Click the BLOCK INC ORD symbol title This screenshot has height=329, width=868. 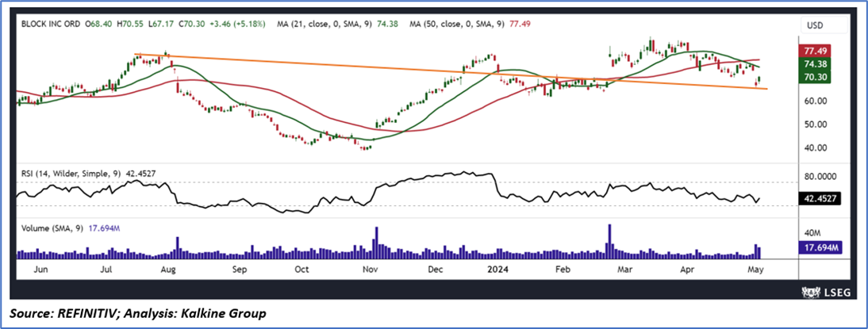(x=50, y=25)
